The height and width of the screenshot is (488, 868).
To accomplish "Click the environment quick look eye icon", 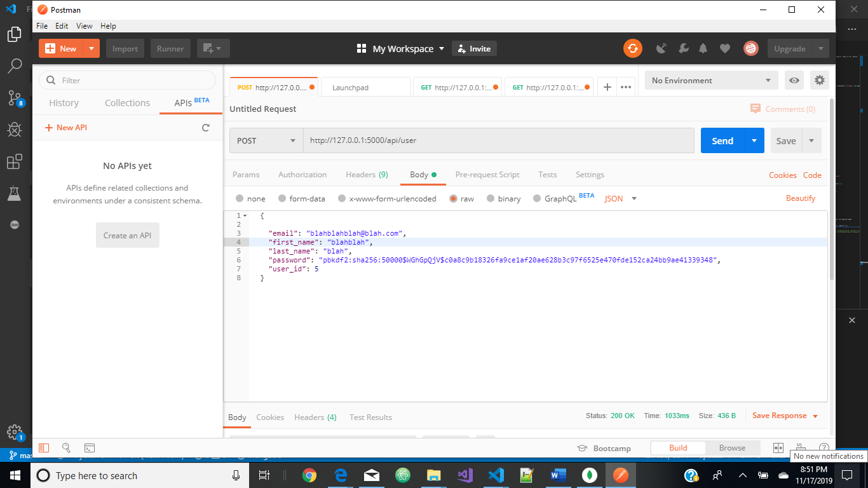I will [794, 80].
